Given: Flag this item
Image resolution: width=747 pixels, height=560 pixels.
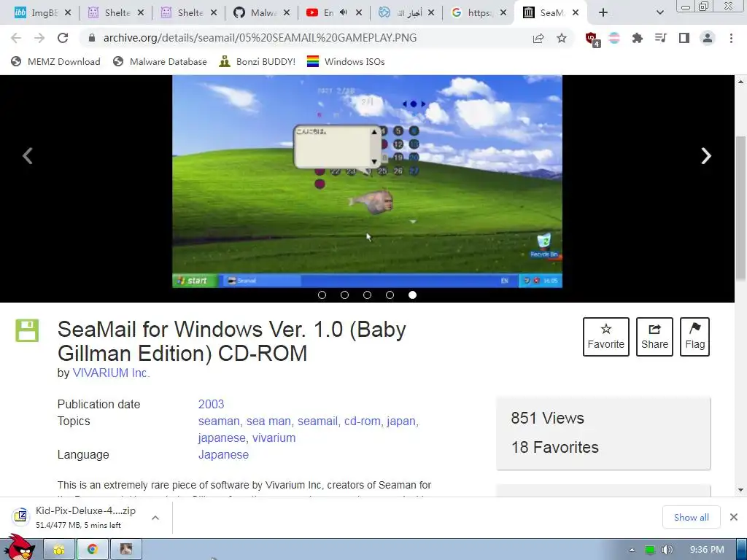Looking at the screenshot, I should point(694,337).
